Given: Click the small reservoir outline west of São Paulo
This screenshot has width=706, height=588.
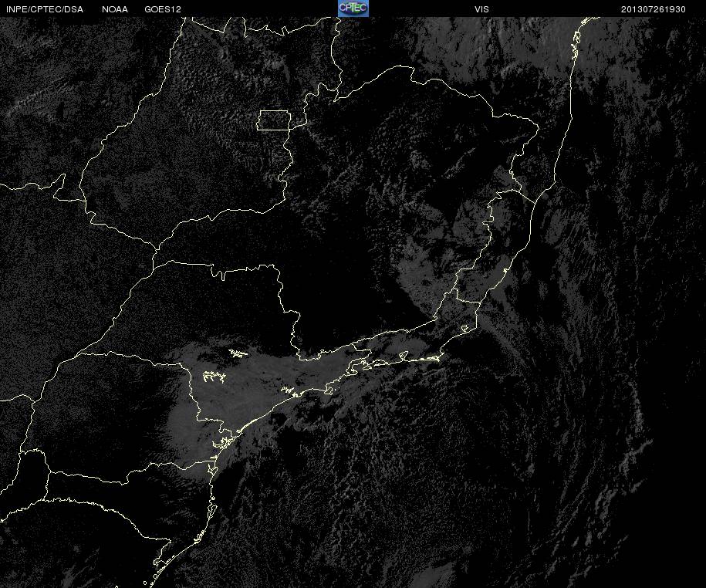Looking at the screenshot, I should 214,377.
